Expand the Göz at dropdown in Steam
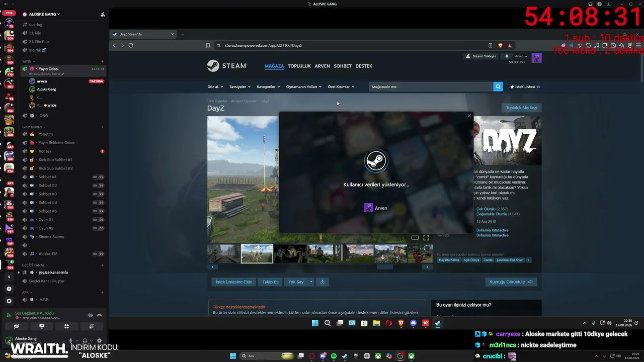644x362 pixels. [x=215, y=86]
